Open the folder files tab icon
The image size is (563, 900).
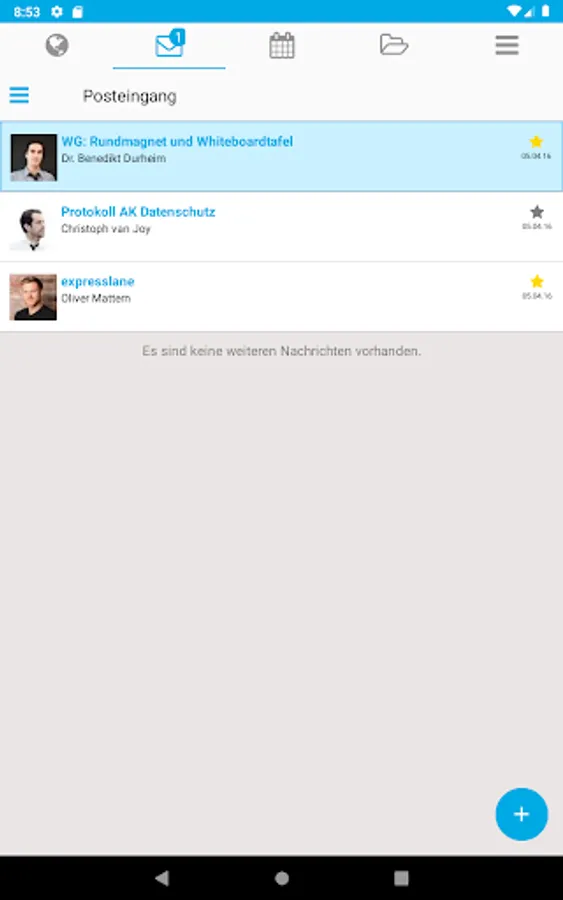pyautogui.click(x=394, y=45)
